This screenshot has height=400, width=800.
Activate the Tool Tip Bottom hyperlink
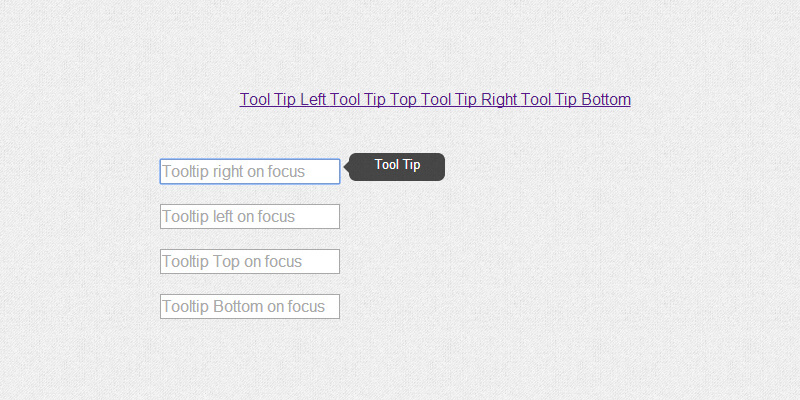pyautogui.click(x=576, y=100)
